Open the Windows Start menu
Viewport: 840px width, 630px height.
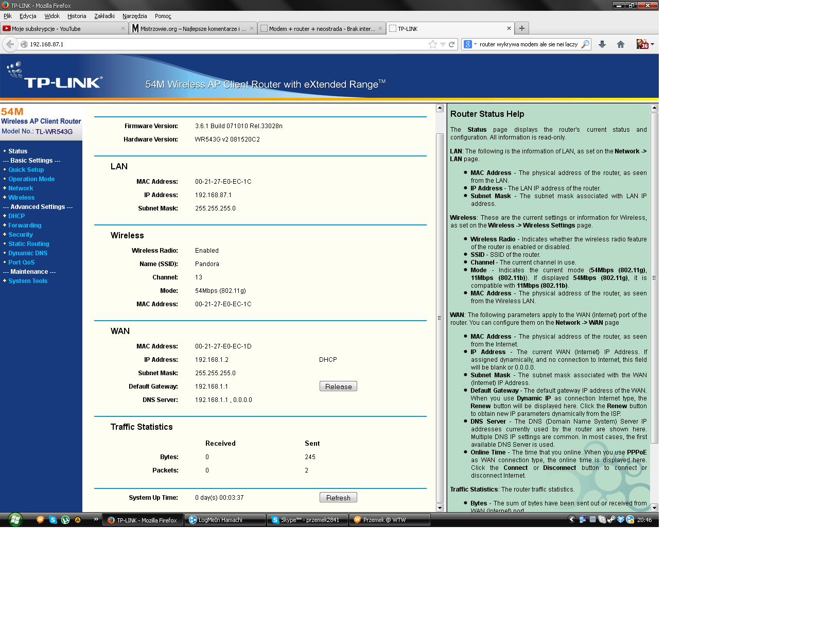pyautogui.click(x=14, y=520)
